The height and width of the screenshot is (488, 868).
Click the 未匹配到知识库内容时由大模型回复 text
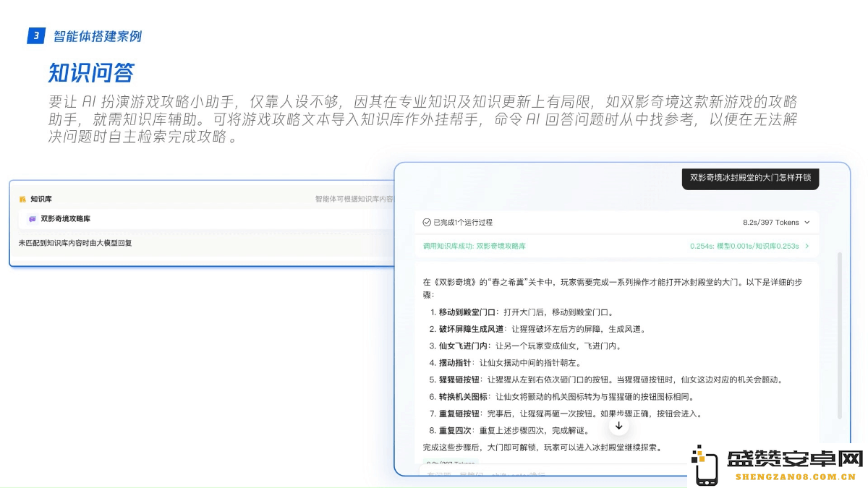[75, 243]
